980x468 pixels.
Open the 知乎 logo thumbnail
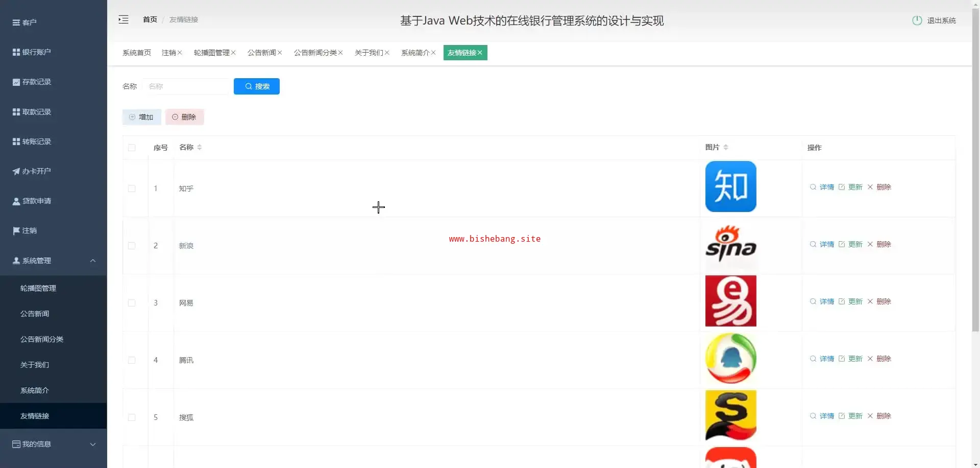[x=731, y=186]
